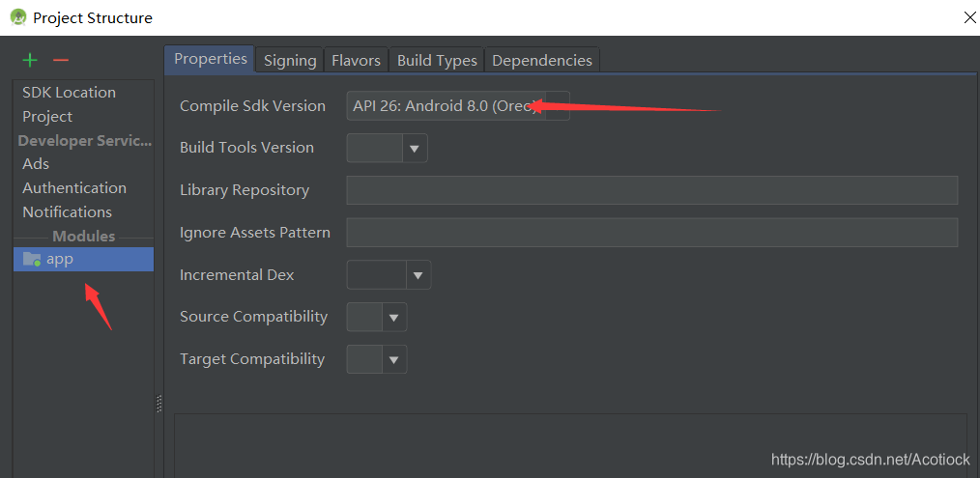This screenshot has width=980, height=478.
Task: Expand the Incremental Dex dropdown arrow
Action: tap(418, 275)
